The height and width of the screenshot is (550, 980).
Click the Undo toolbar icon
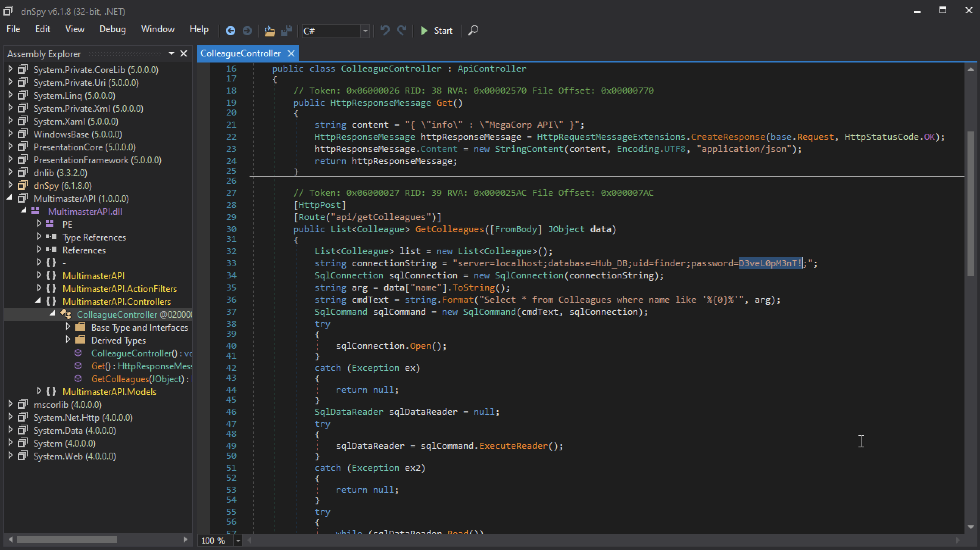pos(385,30)
